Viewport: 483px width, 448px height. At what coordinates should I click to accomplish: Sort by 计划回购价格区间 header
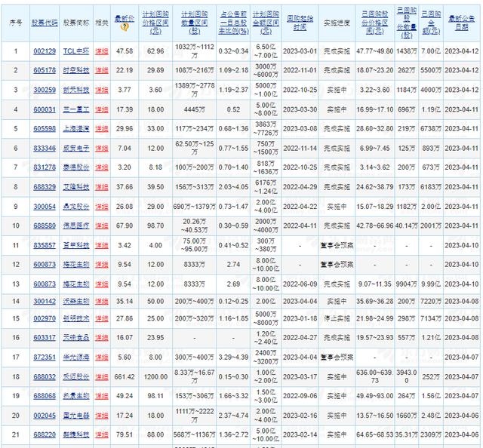click(x=155, y=23)
